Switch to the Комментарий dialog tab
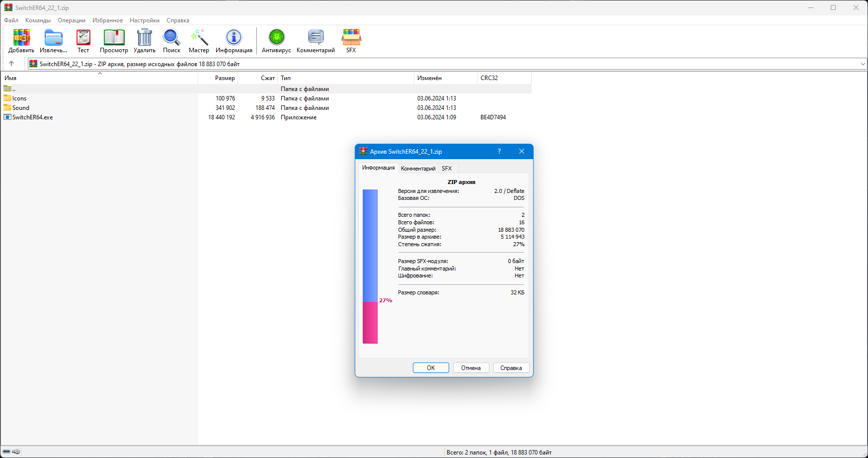The height and width of the screenshot is (458, 868). point(418,169)
